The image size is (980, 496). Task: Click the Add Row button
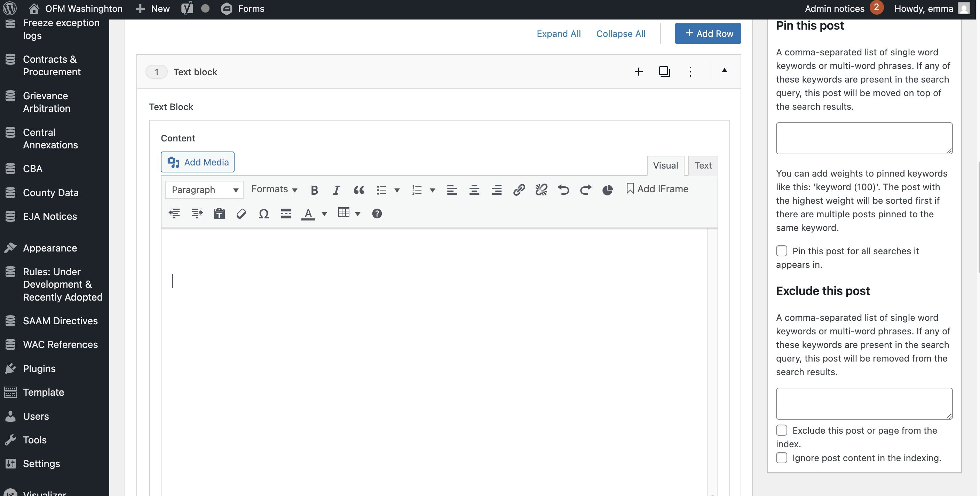click(x=708, y=33)
